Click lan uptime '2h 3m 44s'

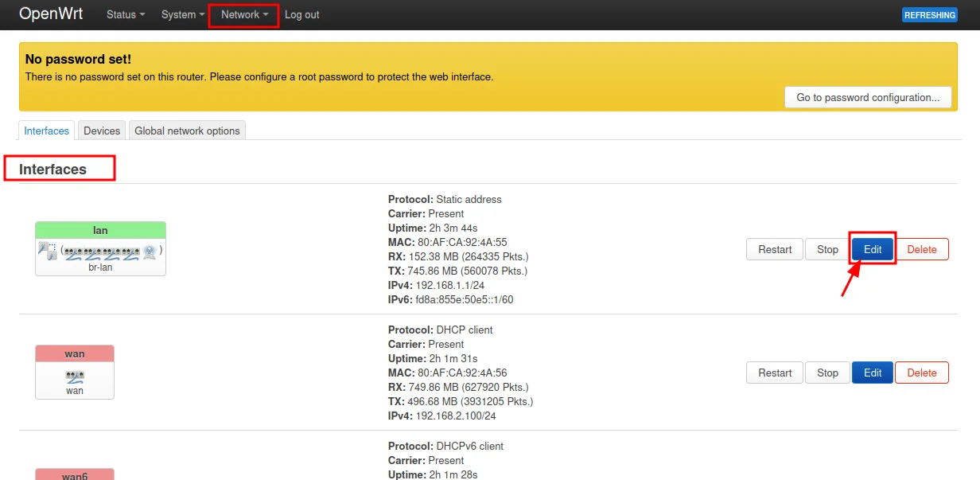tap(453, 228)
